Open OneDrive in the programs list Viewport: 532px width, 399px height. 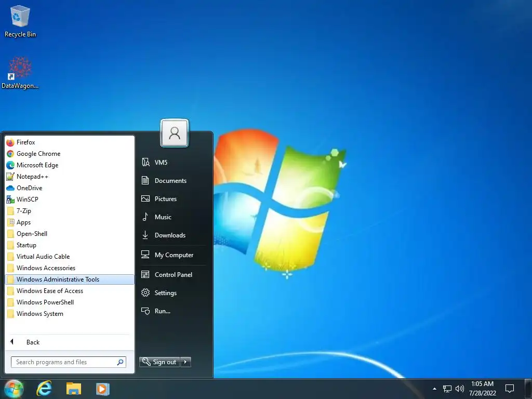tap(70, 188)
